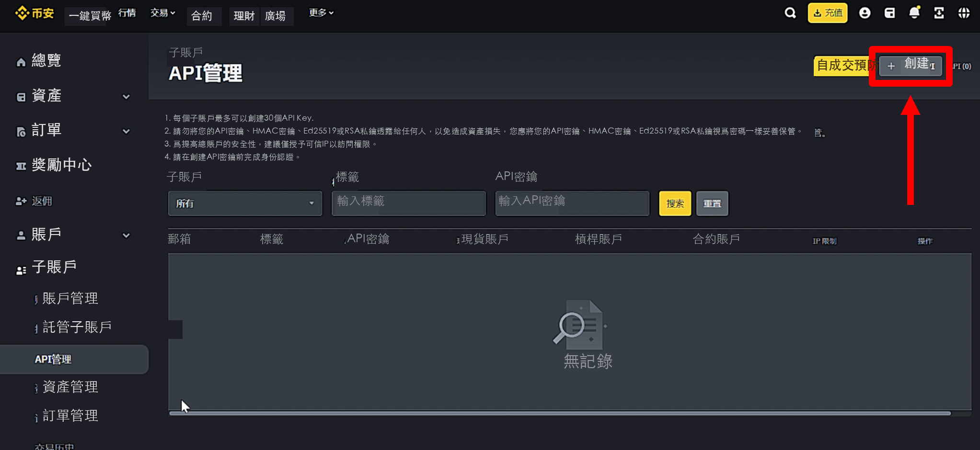
Task: Open the download/QR scan icon
Action: coord(939,13)
